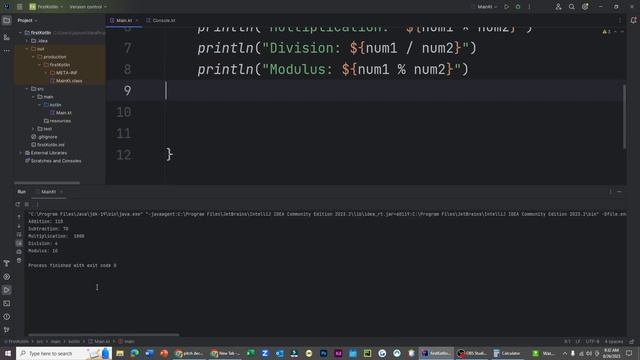Open the Windows Start menu
The height and width of the screenshot is (360, 640).
(8, 353)
